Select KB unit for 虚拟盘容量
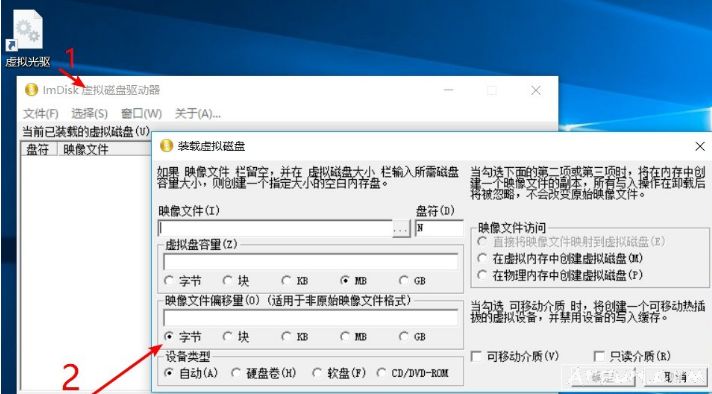712x394 pixels. (x=295, y=281)
